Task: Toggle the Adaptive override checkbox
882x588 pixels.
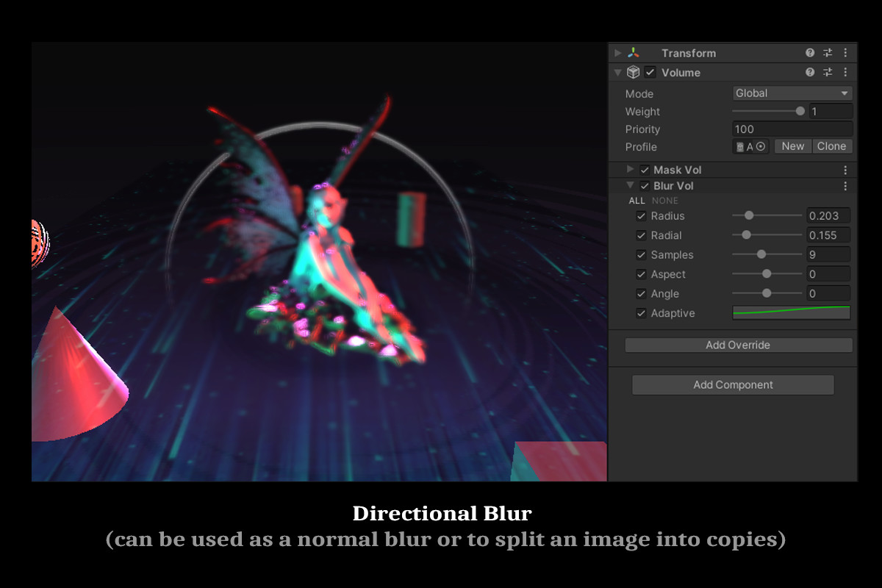Action: (x=642, y=313)
